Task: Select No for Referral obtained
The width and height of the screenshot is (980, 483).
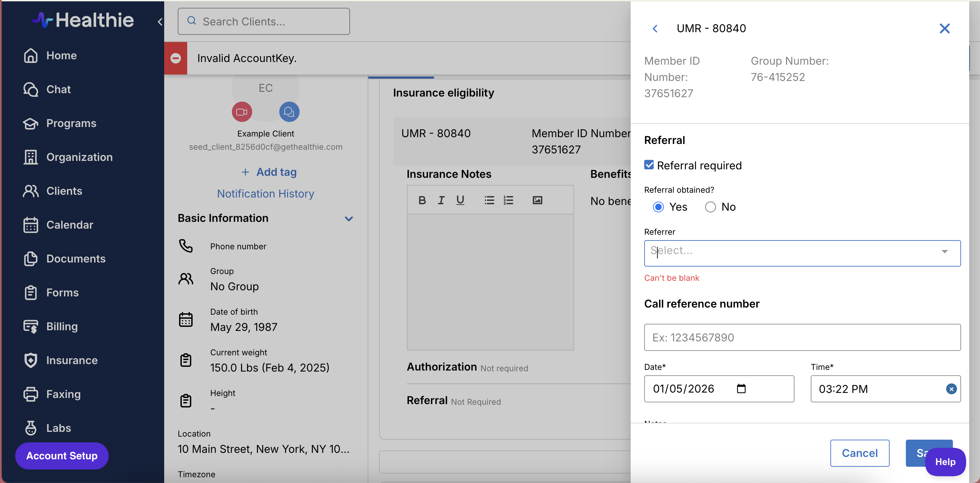Action: tap(710, 207)
